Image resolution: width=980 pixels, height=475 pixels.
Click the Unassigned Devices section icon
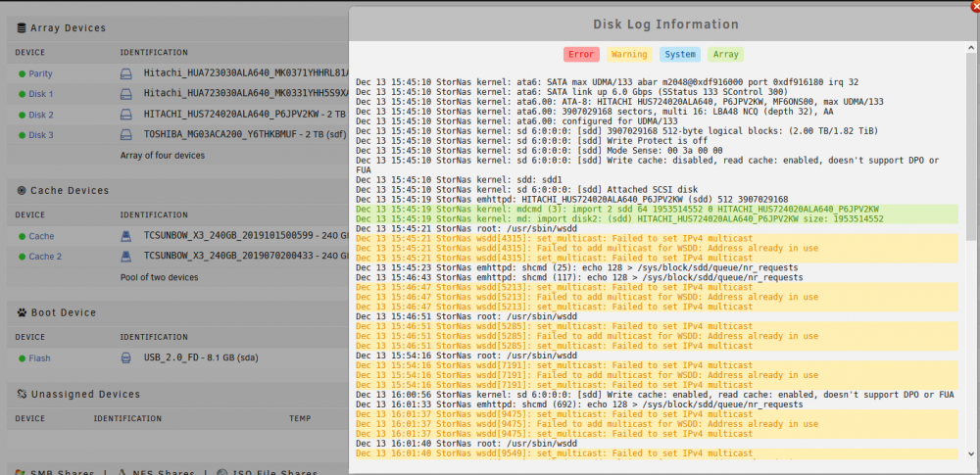click(22, 394)
